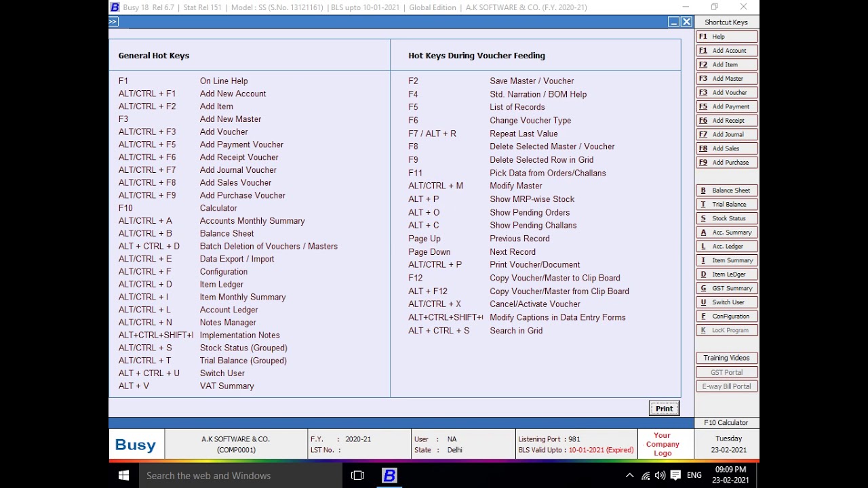This screenshot has height=488, width=868.
Task: Click expired BLS date in status bar
Action: (x=601, y=450)
